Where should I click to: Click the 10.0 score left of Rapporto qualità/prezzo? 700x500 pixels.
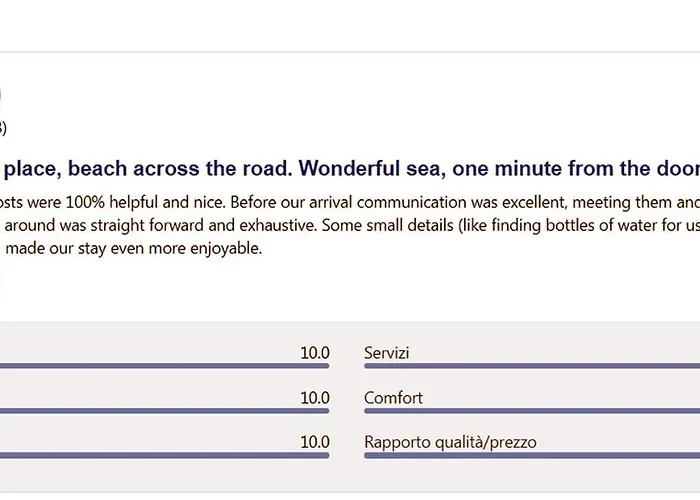[315, 442]
